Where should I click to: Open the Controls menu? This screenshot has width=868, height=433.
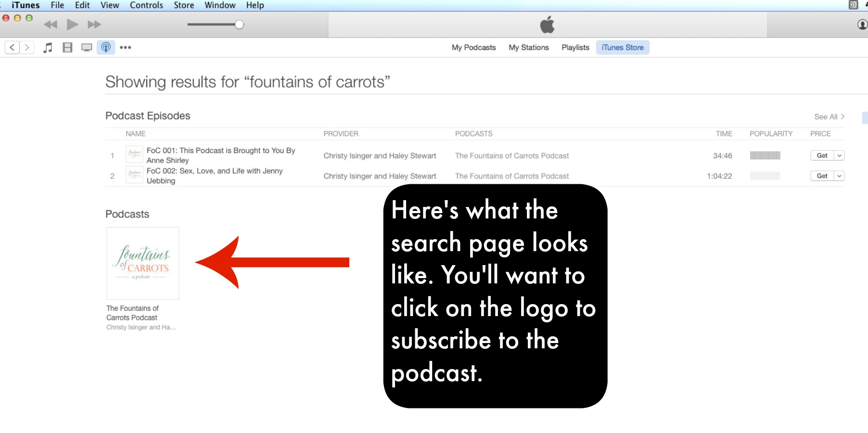(146, 5)
